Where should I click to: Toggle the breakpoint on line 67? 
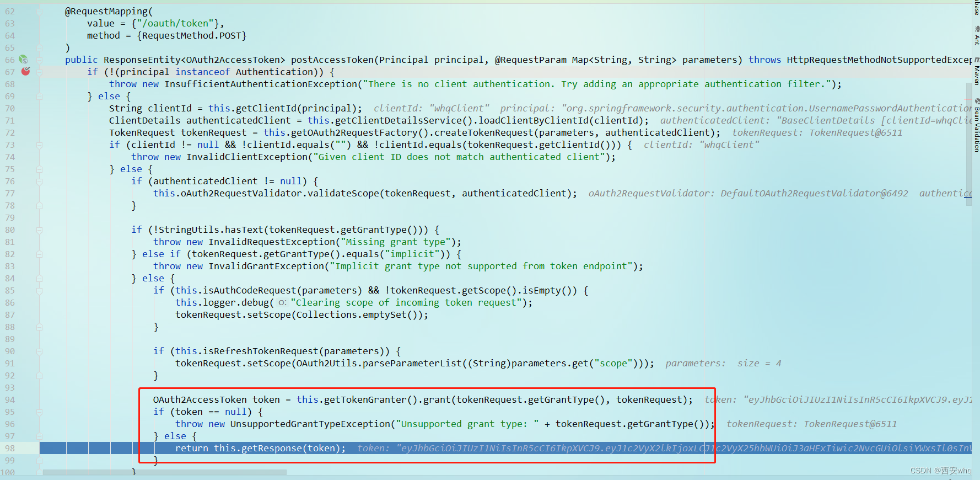point(25,71)
